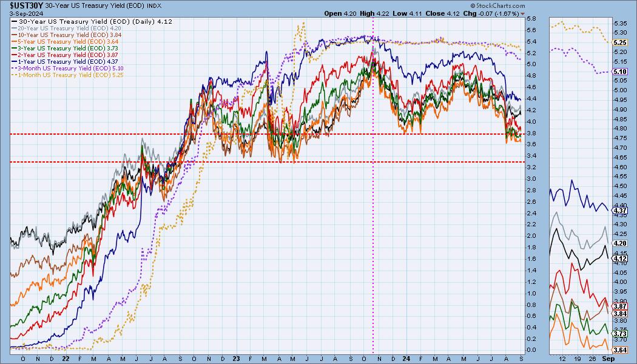
Task: Select the 20-Year US Treasury Yield legend entry
Action: pyautogui.click(x=67, y=28)
